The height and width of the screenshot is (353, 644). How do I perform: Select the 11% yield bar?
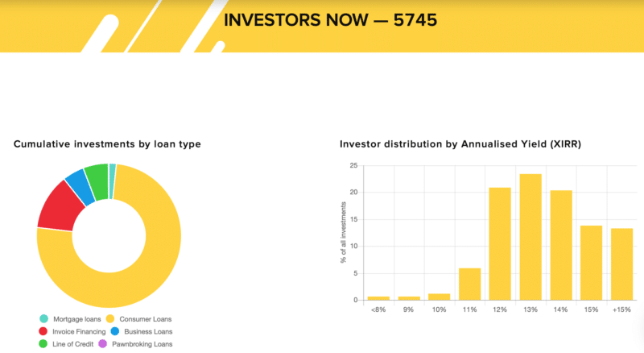(x=469, y=284)
